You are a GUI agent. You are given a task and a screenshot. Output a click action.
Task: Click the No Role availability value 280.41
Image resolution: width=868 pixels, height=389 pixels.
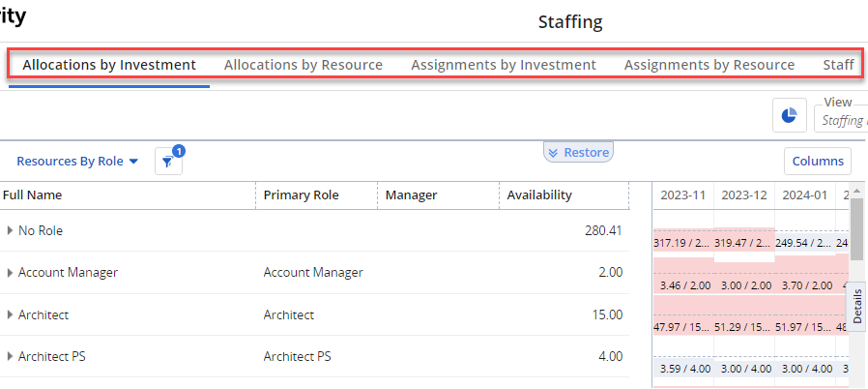click(603, 230)
